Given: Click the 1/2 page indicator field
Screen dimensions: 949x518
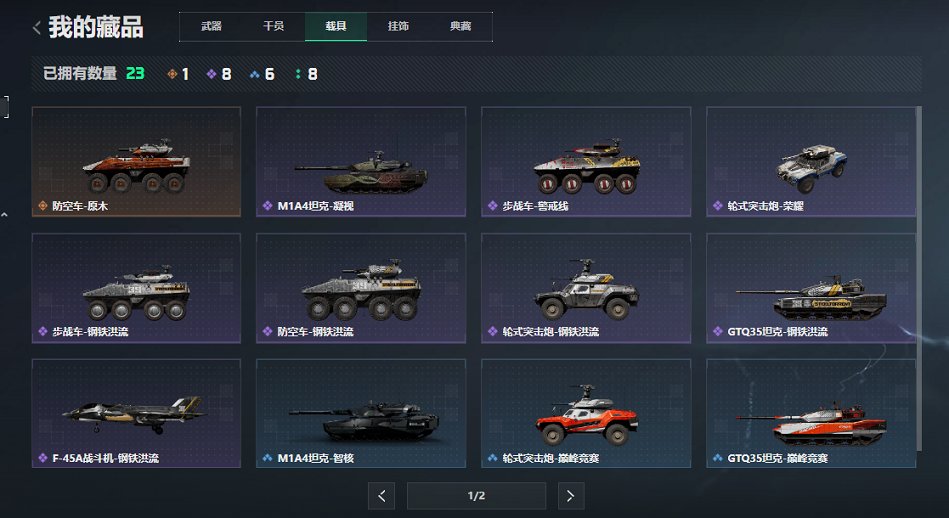Looking at the screenshot, I should [476, 496].
